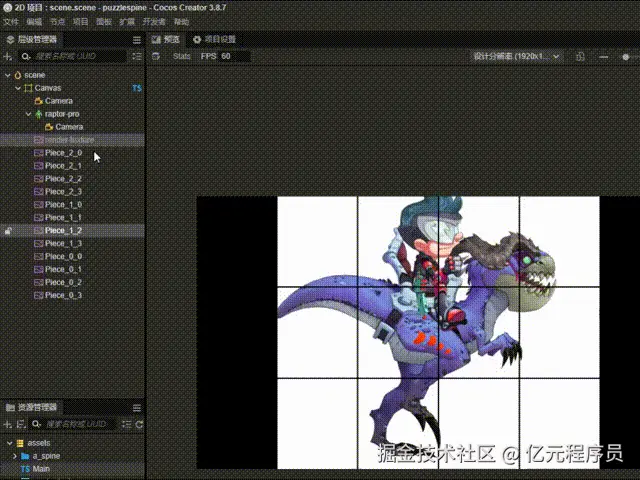
Task: Open the 项目 menu
Action: click(80, 22)
